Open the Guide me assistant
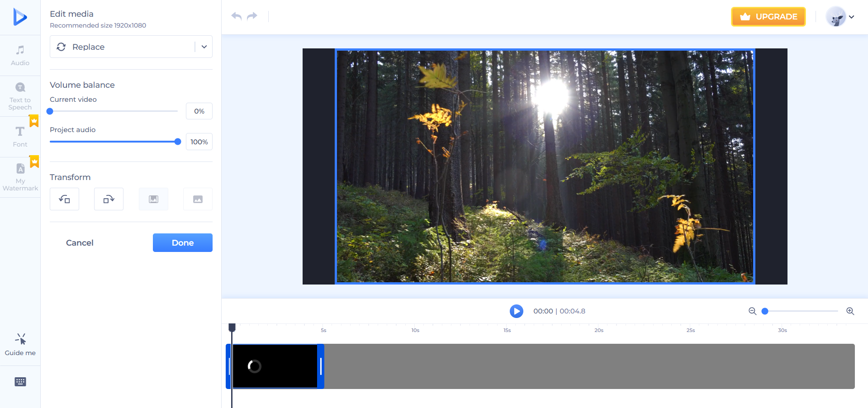The height and width of the screenshot is (408, 868). [20, 344]
